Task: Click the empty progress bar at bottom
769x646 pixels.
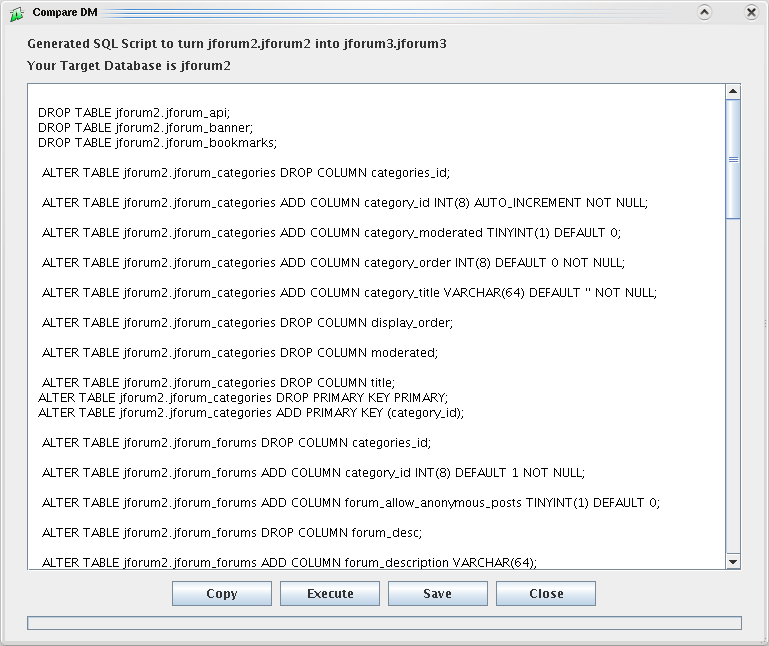Action: point(384,623)
